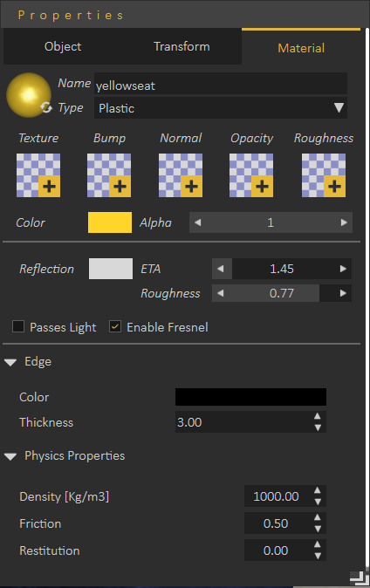Add an Opacity map image
370x588 pixels.
tap(251, 175)
